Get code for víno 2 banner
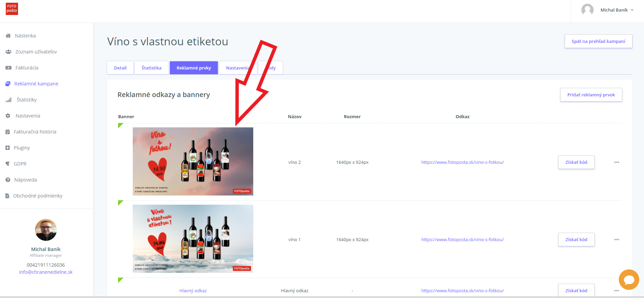Image resolution: width=644 pixels, height=298 pixels. pos(576,162)
